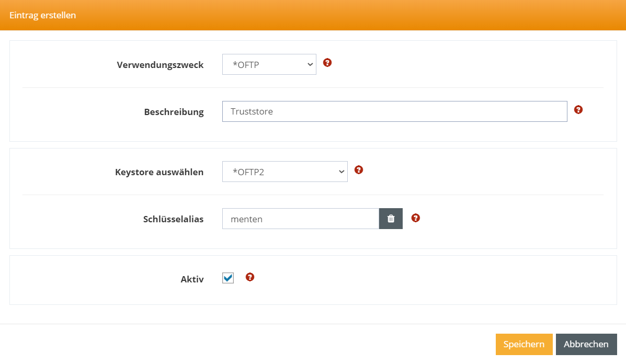Click the Verwendungszweck field label
Viewport: 626px width, 364px height.
tap(160, 65)
